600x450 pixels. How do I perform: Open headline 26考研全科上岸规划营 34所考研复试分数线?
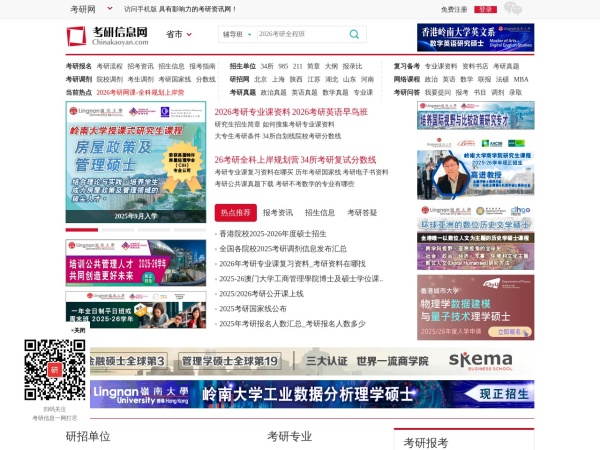pyautogui.click(x=295, y=160)
